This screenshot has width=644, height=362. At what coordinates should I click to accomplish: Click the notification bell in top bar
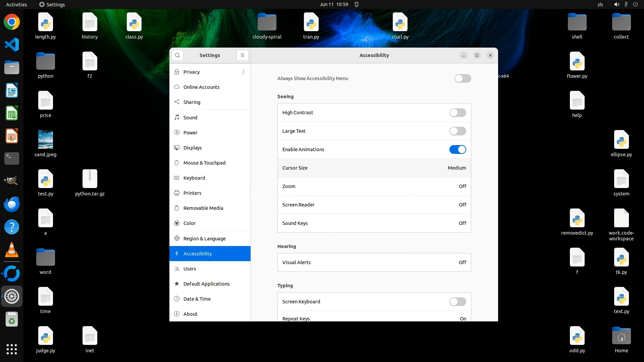tap(357, 4)
